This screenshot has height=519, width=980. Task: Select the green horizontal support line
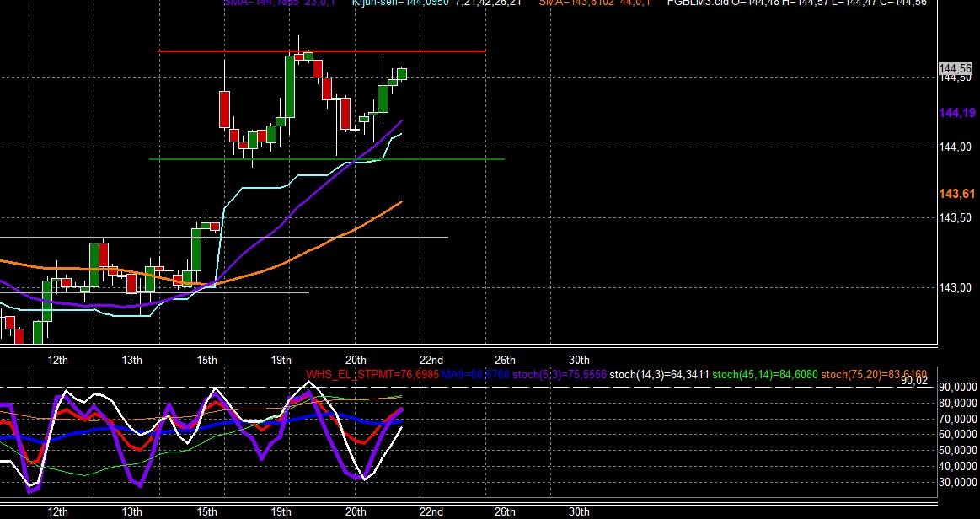326,159
